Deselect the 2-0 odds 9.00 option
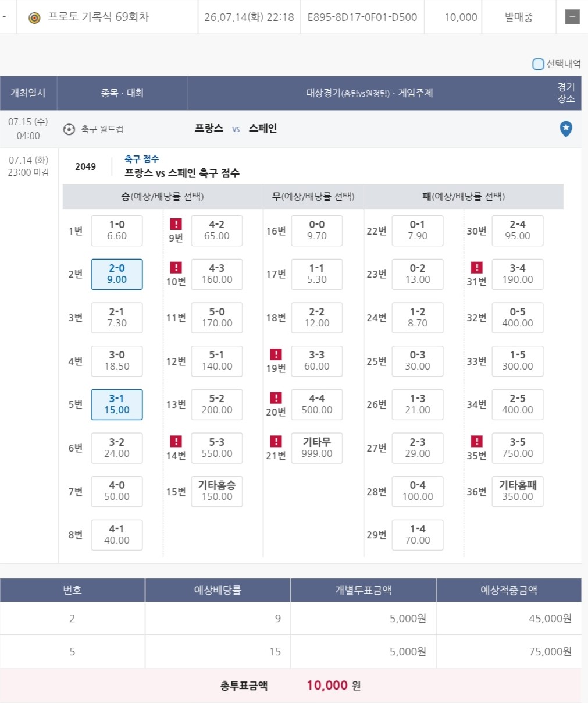 tap(117, 274)
